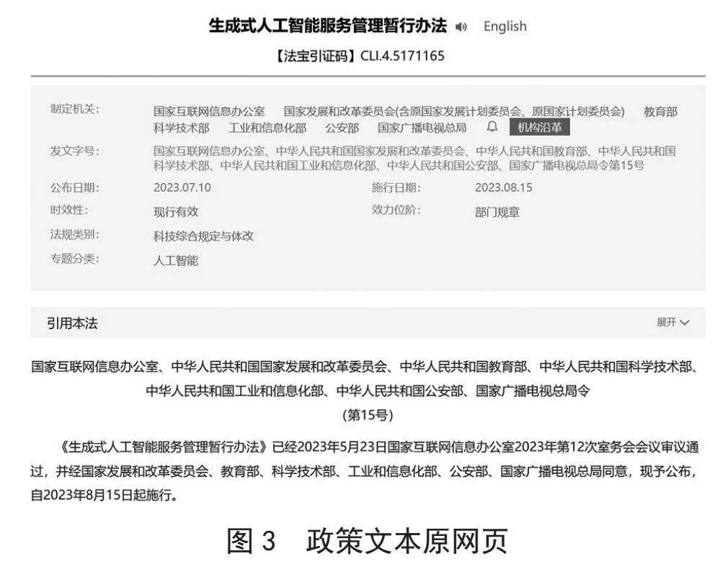Open the 机构沿革 button
Image resolution: width=728 pixels, height=564 pixels.
[x=539, y=127]
